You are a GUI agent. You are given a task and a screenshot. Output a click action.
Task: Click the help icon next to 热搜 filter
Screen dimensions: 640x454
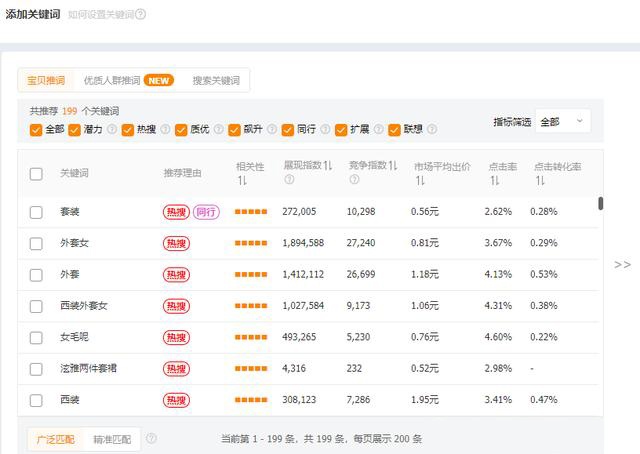point(165,129)
